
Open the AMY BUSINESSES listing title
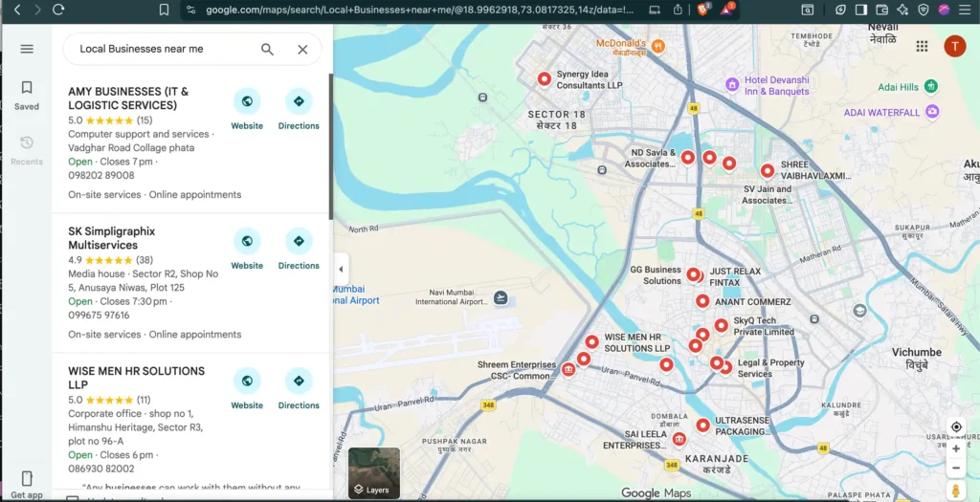tap(128, 98)
